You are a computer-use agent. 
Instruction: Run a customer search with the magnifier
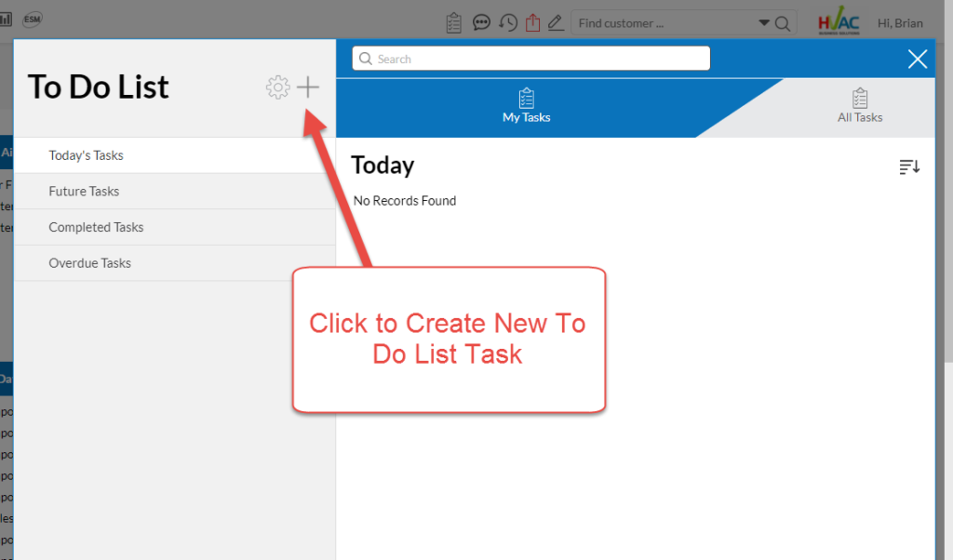pos(783,22)
